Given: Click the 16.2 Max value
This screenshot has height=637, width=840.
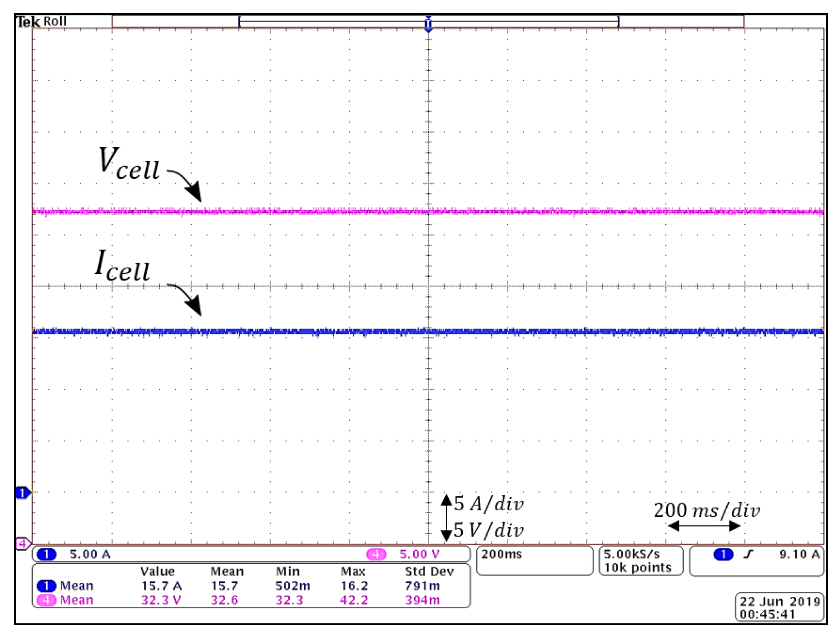Looking at the screenshot, I should 354,586.
